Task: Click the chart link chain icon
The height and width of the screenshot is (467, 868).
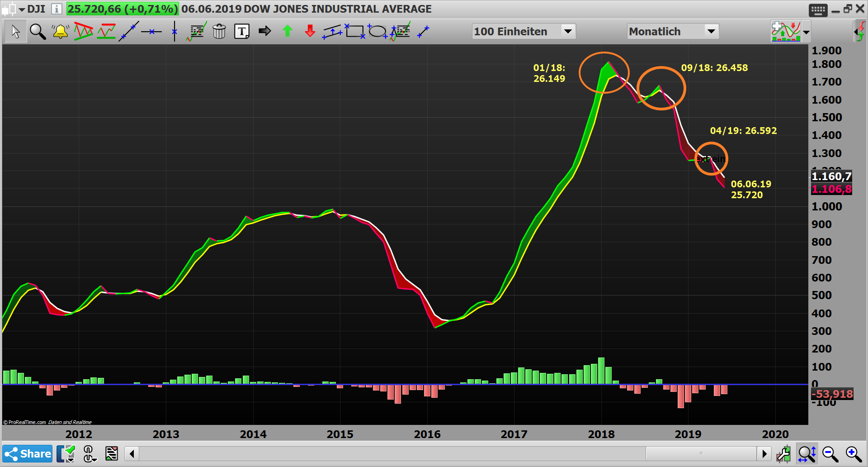Action: [90, 453]
